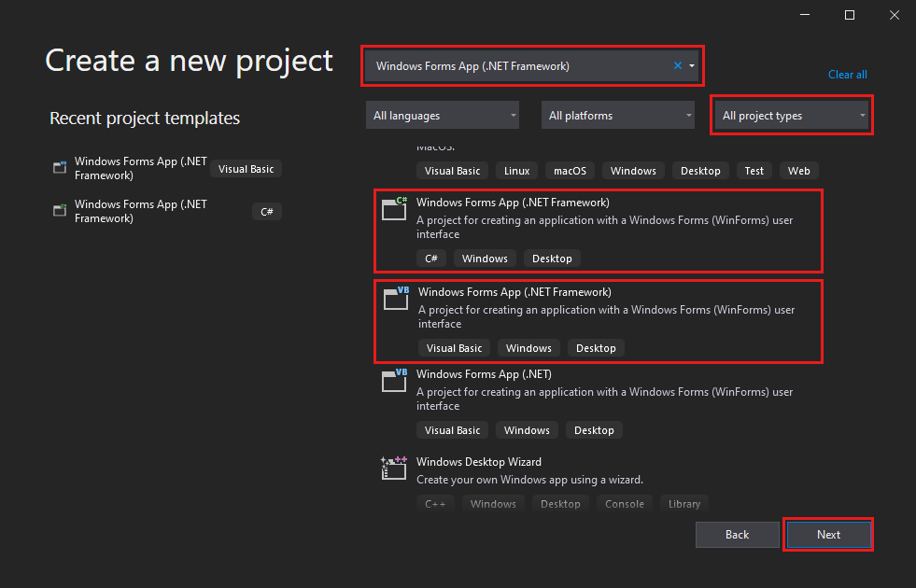The height and width of the screenshot is (588, 916).
Task: Click the Visual Basic Windows Forms App template icon
Action: 393,298
